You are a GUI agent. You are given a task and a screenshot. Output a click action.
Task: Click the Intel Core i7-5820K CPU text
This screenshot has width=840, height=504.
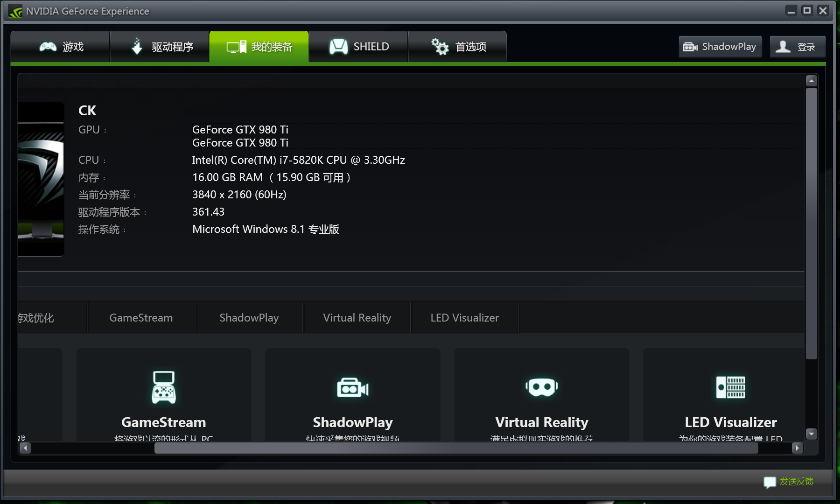299,160
